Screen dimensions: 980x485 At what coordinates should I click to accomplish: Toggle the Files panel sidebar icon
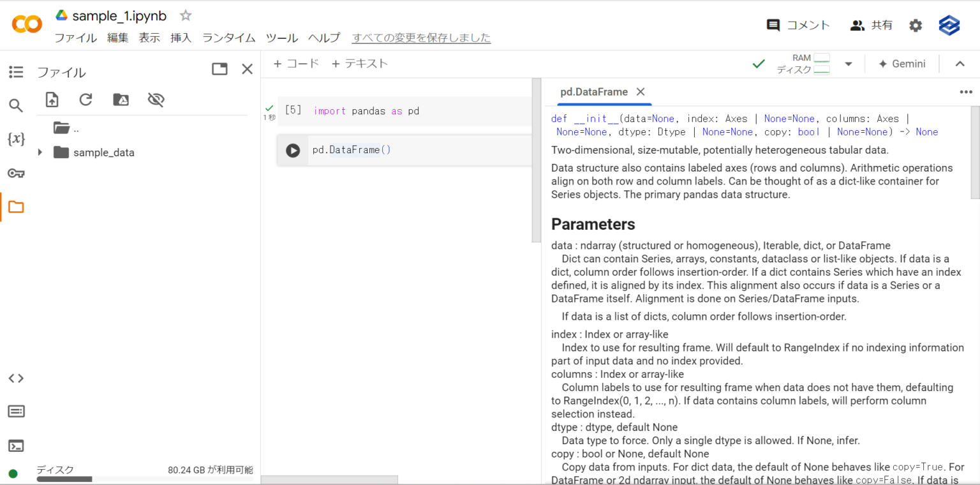[16, 207]
